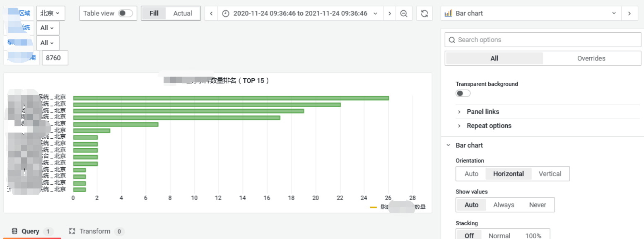This screenshot has height=239, width=644.
Task: Shift time range forward with right chevron
Action: pyautogui.click(x=389, y=13)
